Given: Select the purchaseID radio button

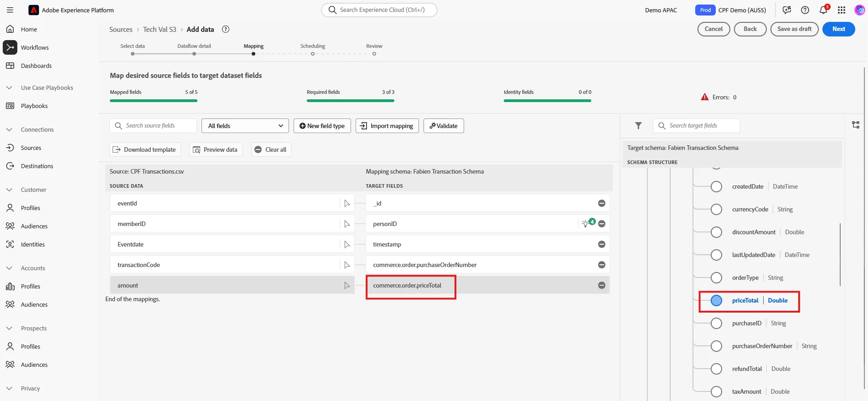Looking at the screenshot, I should click(x=716, y=323).
